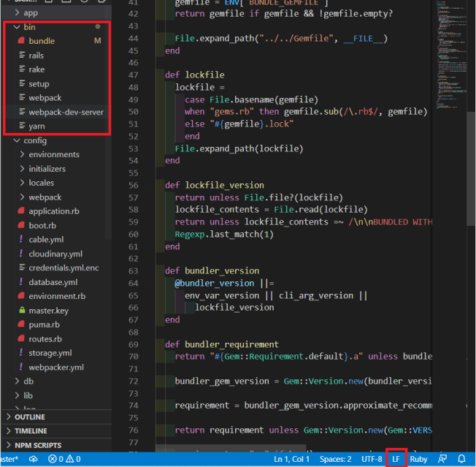Click the git branch name in status bar
476x467 pixels.
tap(9, 459)
